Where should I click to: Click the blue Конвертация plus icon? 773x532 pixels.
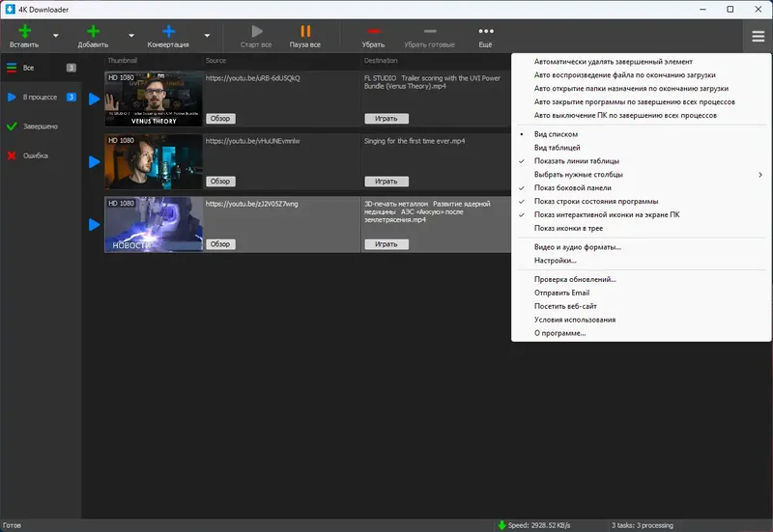(168, 32)
